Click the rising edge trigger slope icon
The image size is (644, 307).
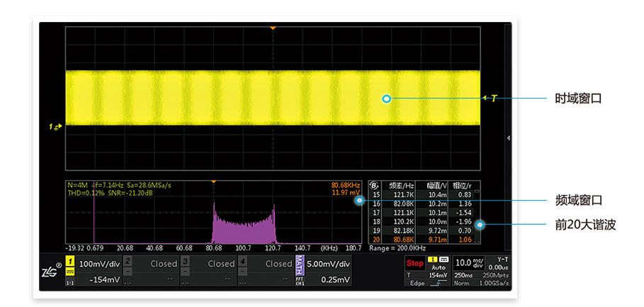[438, 283]
